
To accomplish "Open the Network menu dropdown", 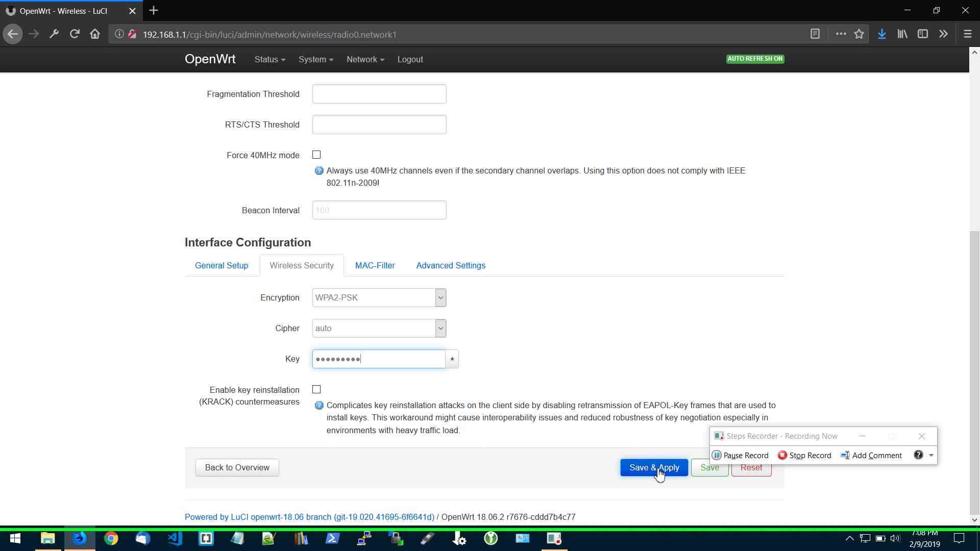I will [x=365, y=59].
